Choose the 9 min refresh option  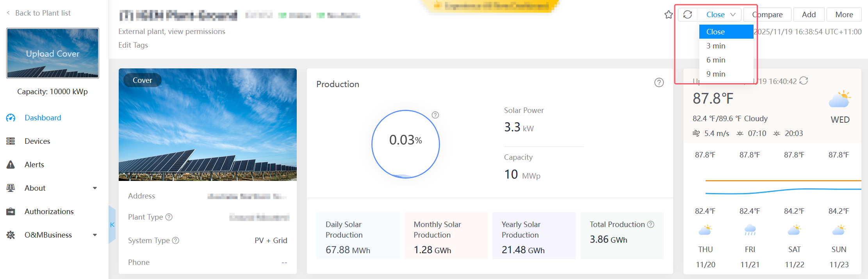[x=716, y=74]
